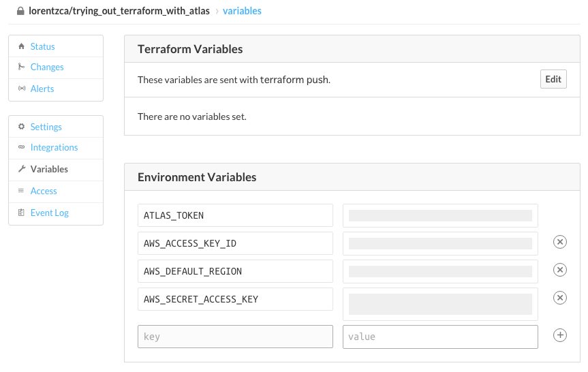Click the AWS_SECRET_ACCESS_KEY value field
588x372 pixels.
click(x=440, y=304)
